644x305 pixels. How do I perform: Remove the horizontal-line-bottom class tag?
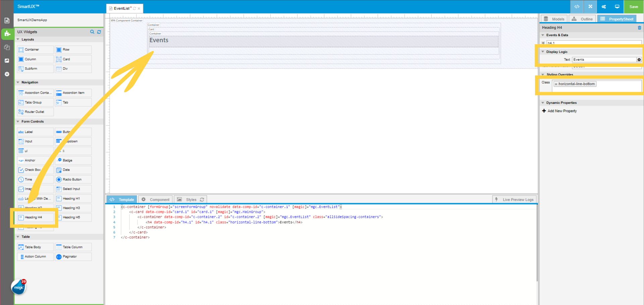click(556, 84)
